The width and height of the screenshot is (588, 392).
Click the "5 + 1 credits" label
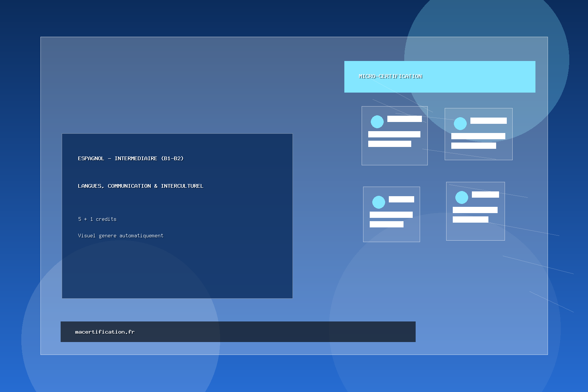pos(97,219)
